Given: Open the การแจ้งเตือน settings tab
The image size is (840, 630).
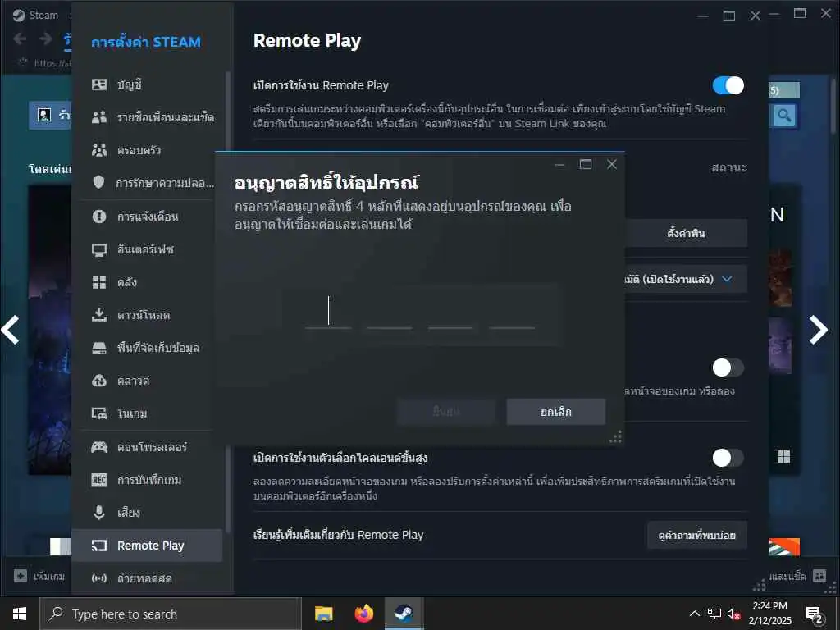Looking at the screenshot, I should click(147, 217).
